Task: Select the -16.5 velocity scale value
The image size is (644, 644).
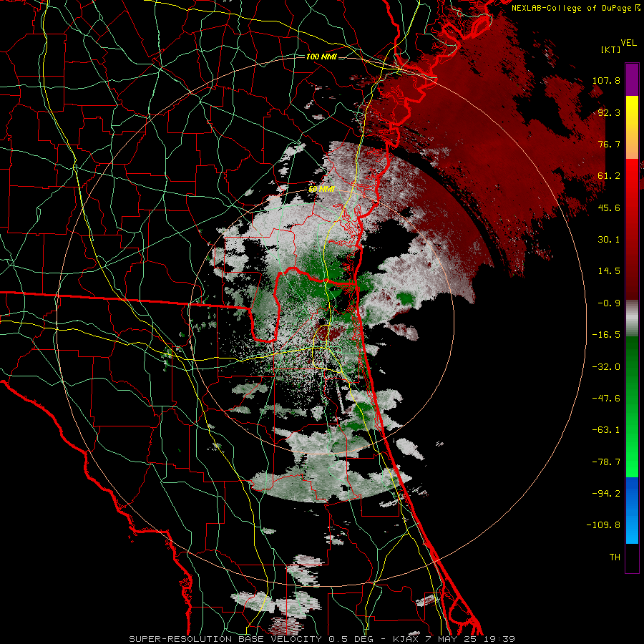Action: (606, 335)
